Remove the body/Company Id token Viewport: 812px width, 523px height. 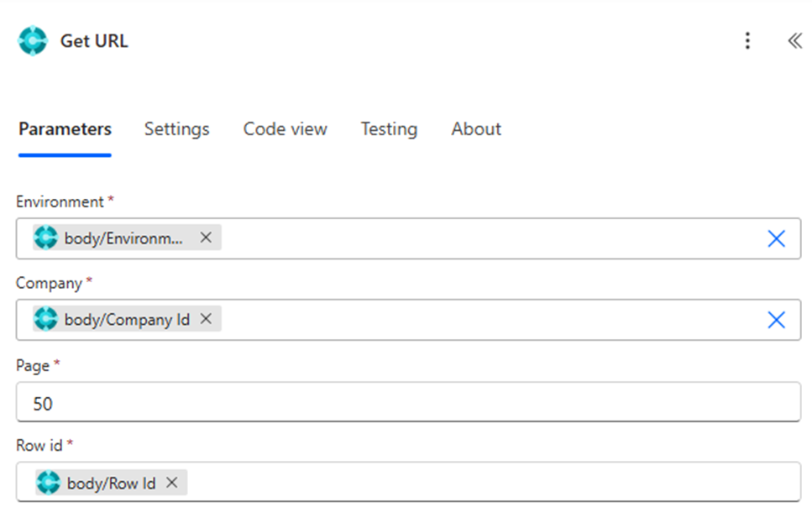click(206, 319)
